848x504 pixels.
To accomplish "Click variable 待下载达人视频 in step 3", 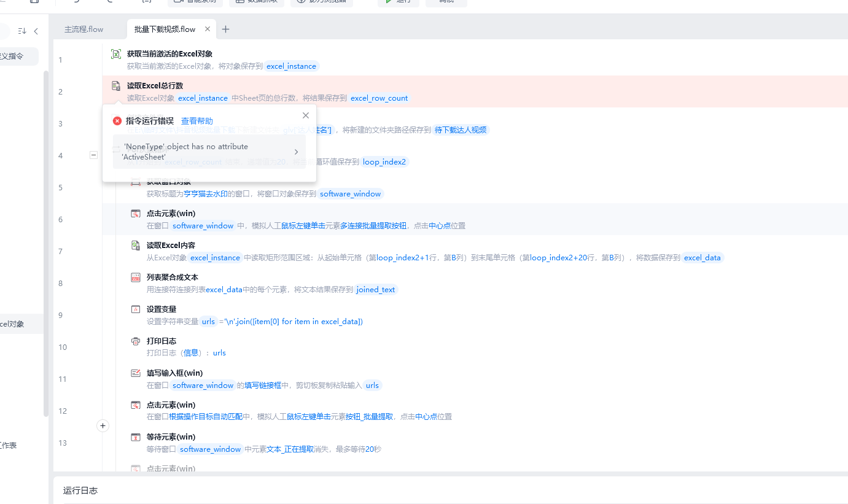I will tap(461, 130).
